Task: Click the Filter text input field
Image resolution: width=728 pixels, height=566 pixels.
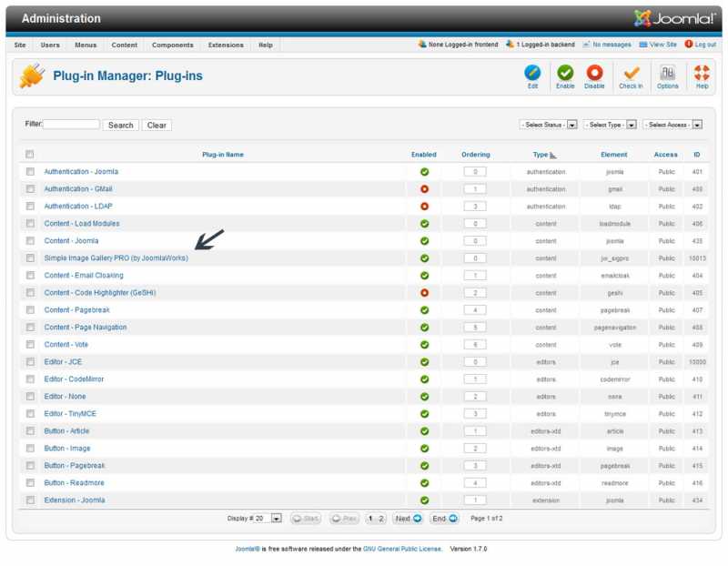Action: pos(71,125)
